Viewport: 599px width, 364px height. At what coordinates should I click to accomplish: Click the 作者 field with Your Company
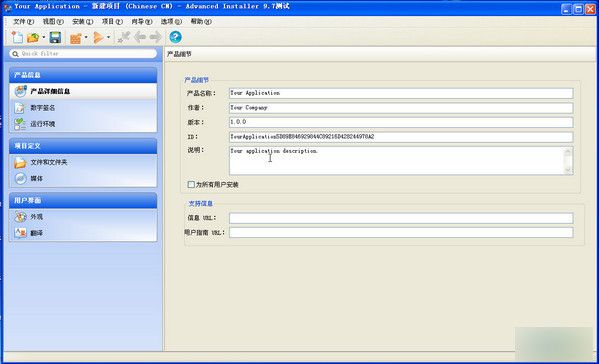pyautogui.click(x=401, y=108)
